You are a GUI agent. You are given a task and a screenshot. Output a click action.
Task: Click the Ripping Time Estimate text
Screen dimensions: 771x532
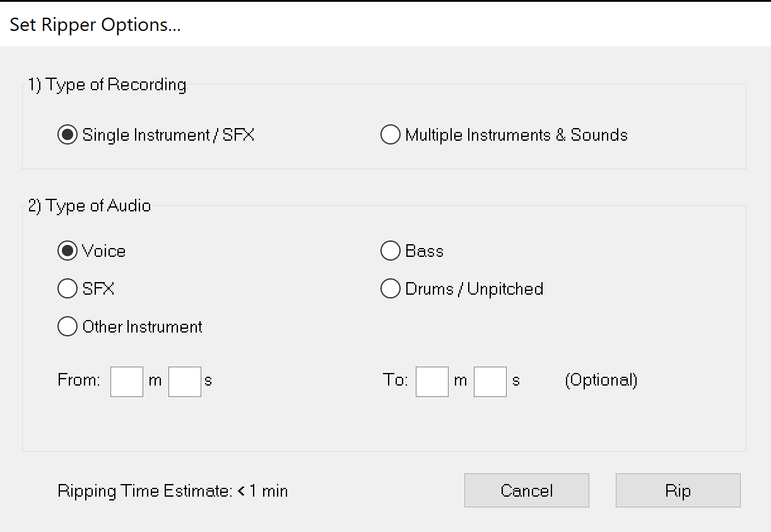pyautogui.click(x=172, y=491)
